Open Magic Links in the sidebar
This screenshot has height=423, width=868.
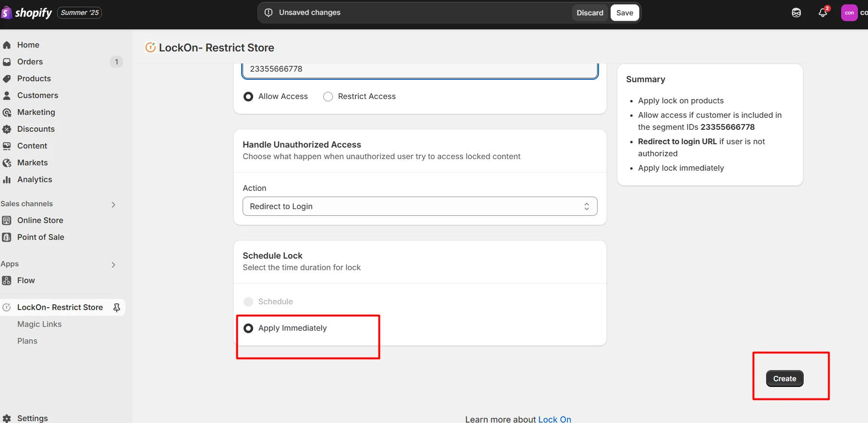(x=39, y=324)
